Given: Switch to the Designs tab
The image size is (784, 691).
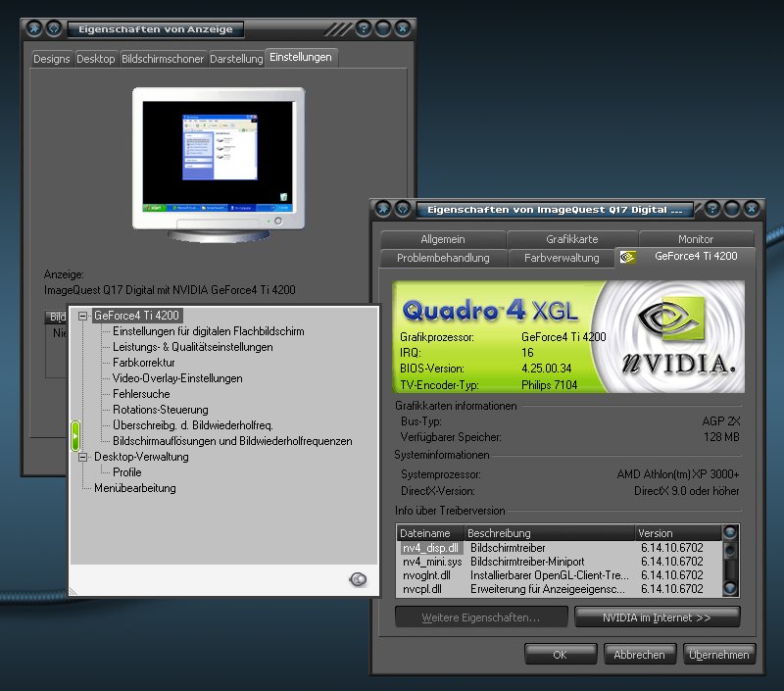Looking at the screenshot, I should tap(52, 59).
